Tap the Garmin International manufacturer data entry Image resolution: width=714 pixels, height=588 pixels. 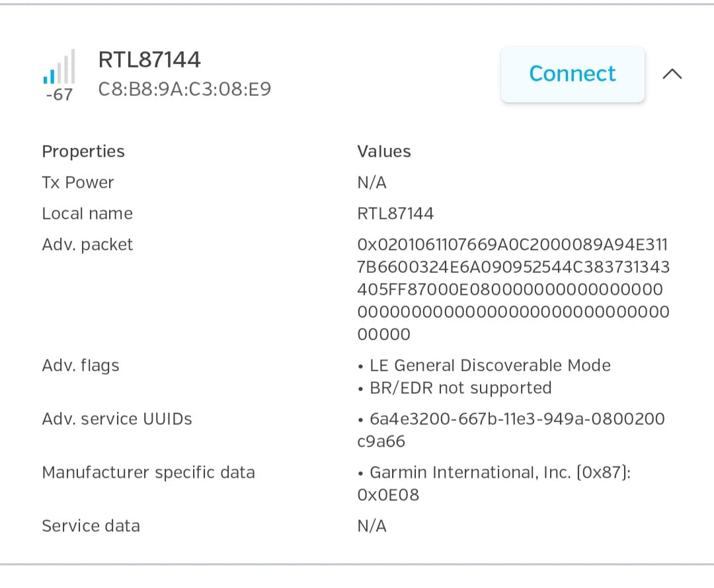pos(499,483)
